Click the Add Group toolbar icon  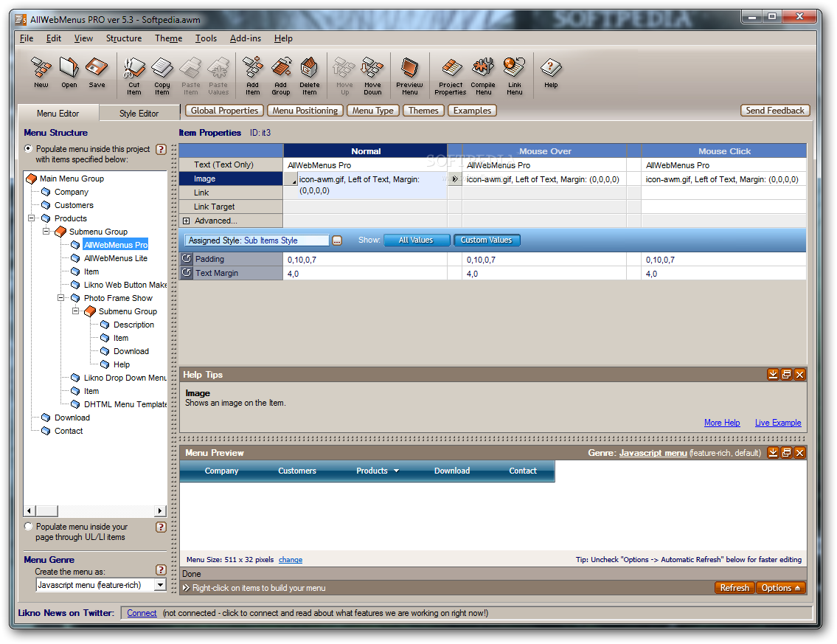(281, 77)
